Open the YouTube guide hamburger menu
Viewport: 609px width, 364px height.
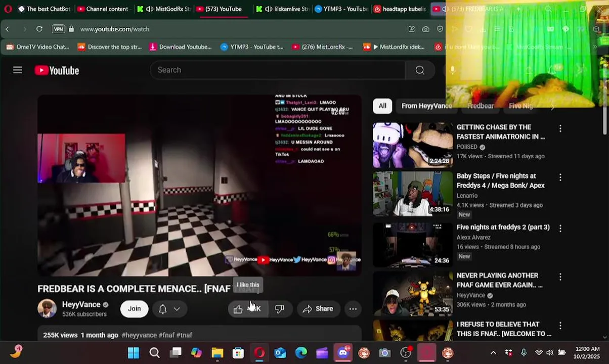pyautogui.click(x=18, y=70)
